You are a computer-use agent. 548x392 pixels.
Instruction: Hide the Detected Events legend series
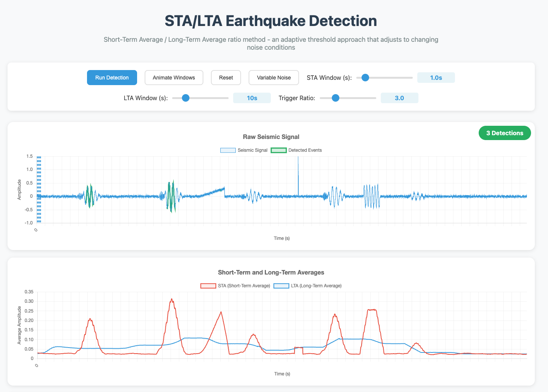click(279, 150)
